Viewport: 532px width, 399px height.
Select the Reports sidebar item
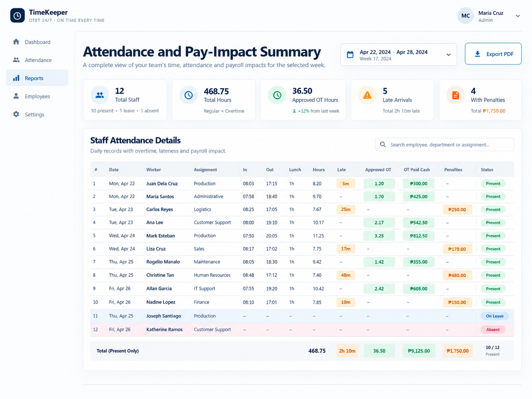click(x=37, y=78)
